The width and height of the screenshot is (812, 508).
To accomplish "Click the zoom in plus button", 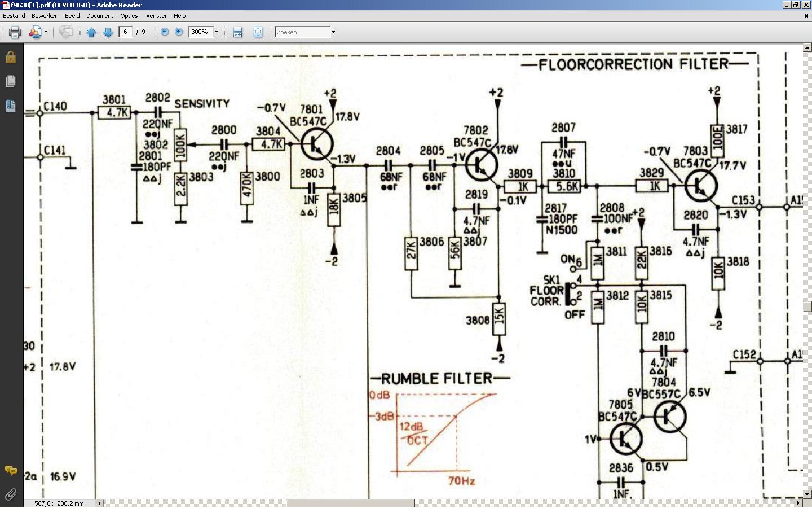I will tap(179, 32).
